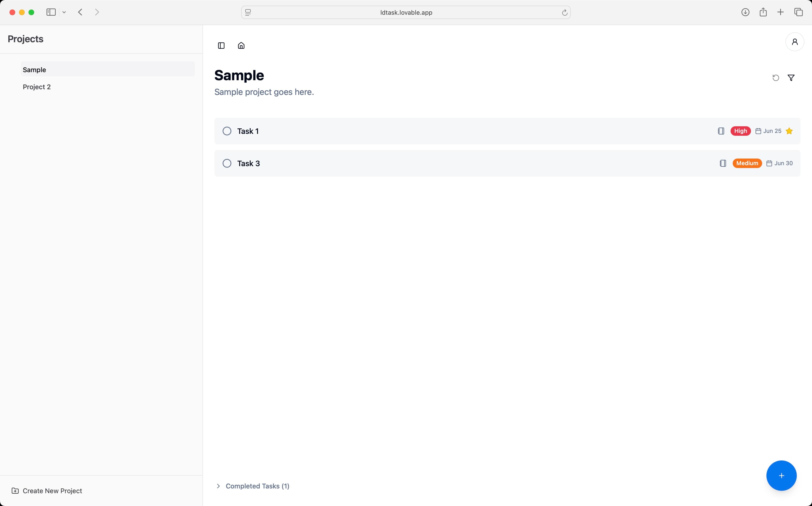Toggle the in-app sidebar panel icon
Image resolution: width=812 pixels, height=506 pixels.
[x=221, y=46]
